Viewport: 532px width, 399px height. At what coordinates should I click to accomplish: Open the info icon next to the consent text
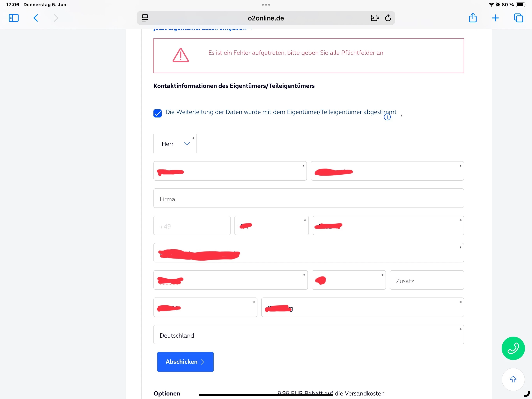pyautogui.click(x=387, y=117)
